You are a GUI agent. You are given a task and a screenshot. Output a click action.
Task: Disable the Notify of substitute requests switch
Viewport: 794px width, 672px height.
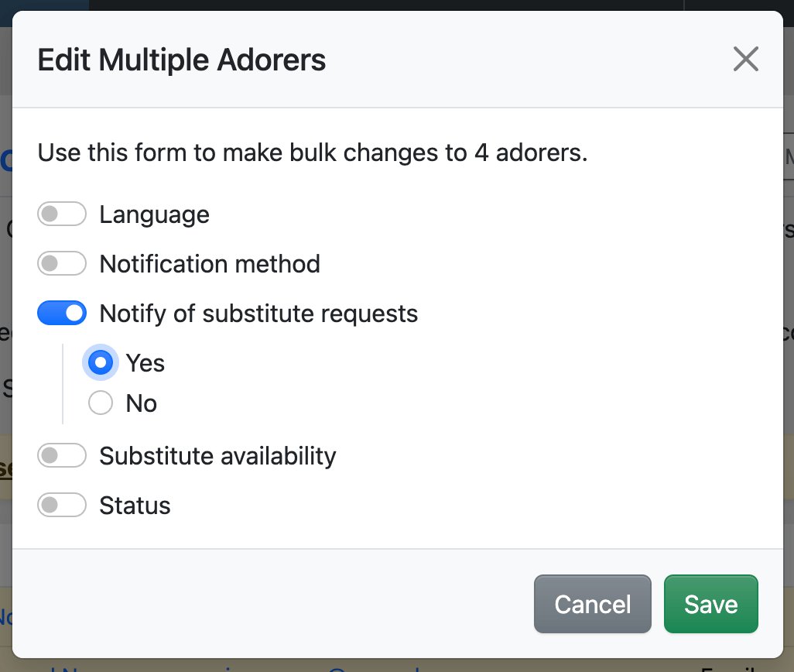coord(62,314)
